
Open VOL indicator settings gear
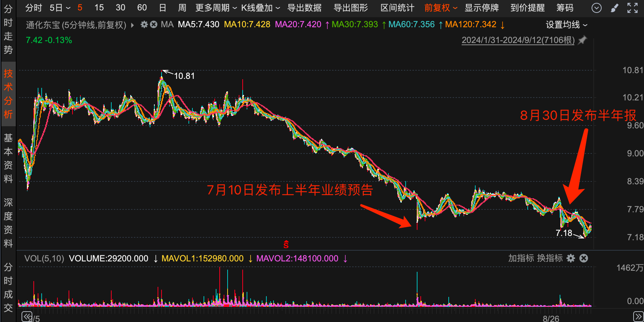coord(571,258)
